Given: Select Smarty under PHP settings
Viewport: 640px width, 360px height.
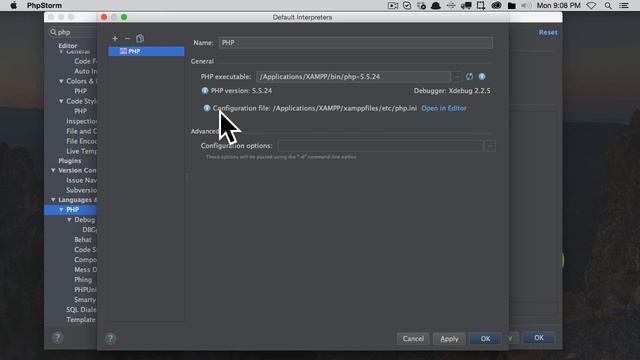Looking at the screenshot, I should [85, 300].
